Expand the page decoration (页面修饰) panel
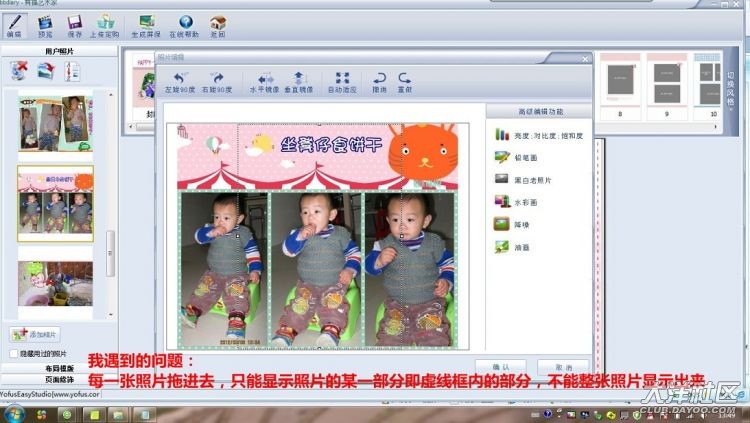Screen dimensions: 750x423 tap(58, 379)
